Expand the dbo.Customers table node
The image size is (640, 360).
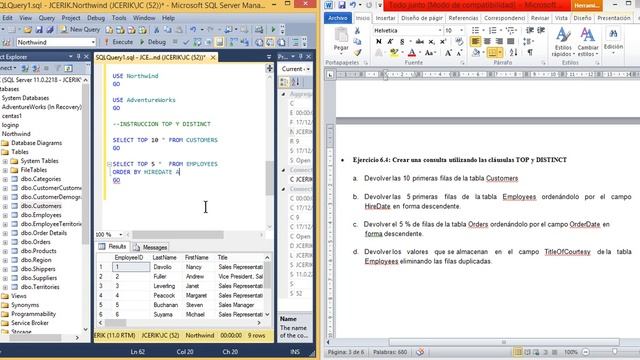tap(5, 206)
